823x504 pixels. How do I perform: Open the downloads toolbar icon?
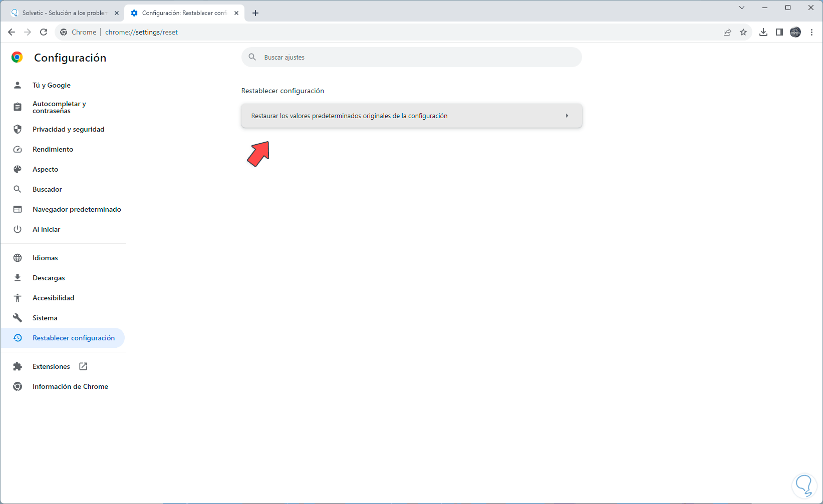pyautogui.click(x=763, y=32)
